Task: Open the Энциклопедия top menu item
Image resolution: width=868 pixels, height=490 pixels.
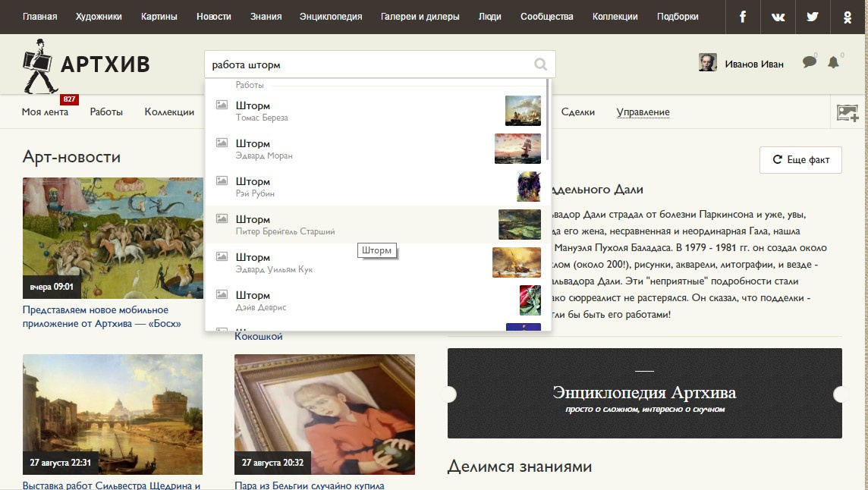Action: click(331, 17)
